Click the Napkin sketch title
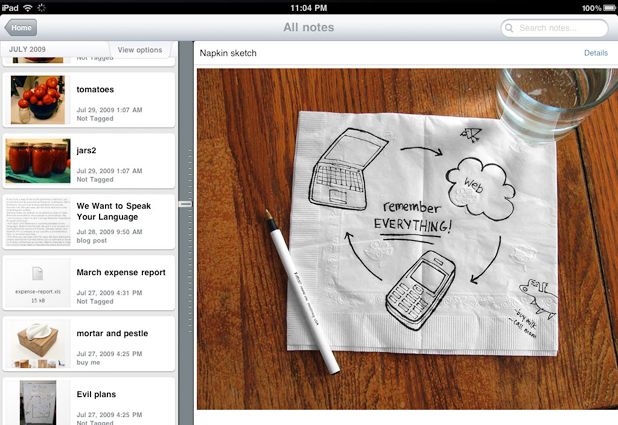 [x=228, y=53]
